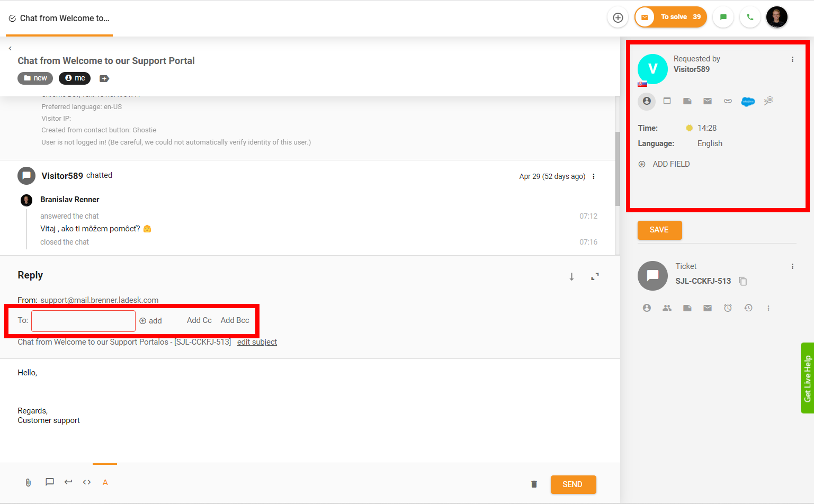Viewport: 814px width, 504px height.
Task: Click the trash icon to discard reply
Action: 534,484
